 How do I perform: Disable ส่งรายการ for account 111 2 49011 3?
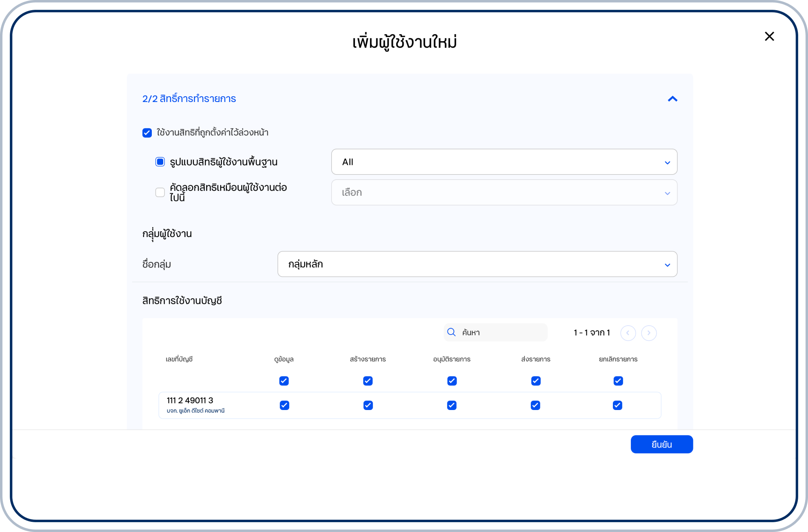click(x=535, y=405)
